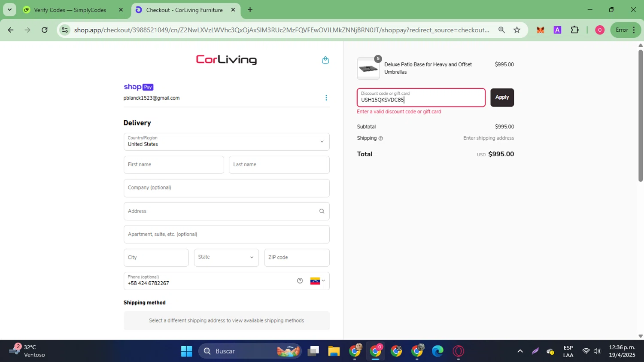Click the City field
The width and height of the screenshot is (644, 362).
point(156,257)
